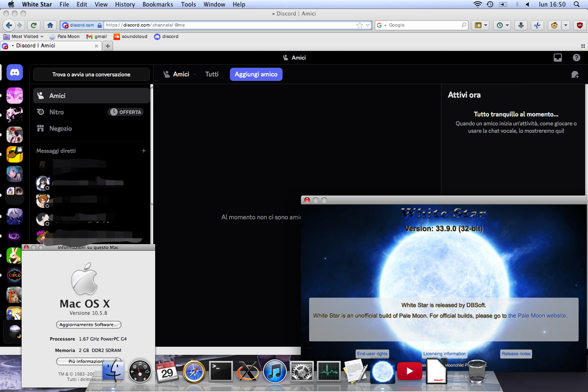The height and width of the screenshot is (392, 588).
Task: Create a direct message with plus icon
Action: [144, 151]
